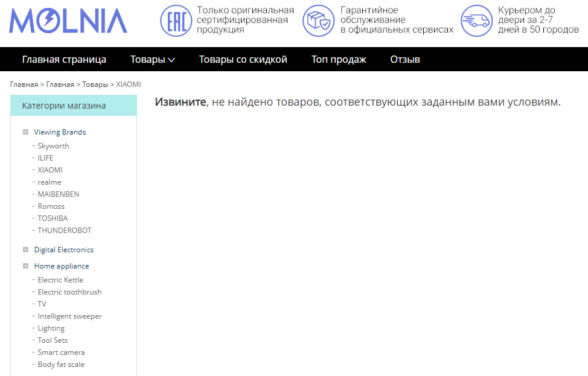
Task: Open the Отзыв page
Action: (x=404, y=59)
